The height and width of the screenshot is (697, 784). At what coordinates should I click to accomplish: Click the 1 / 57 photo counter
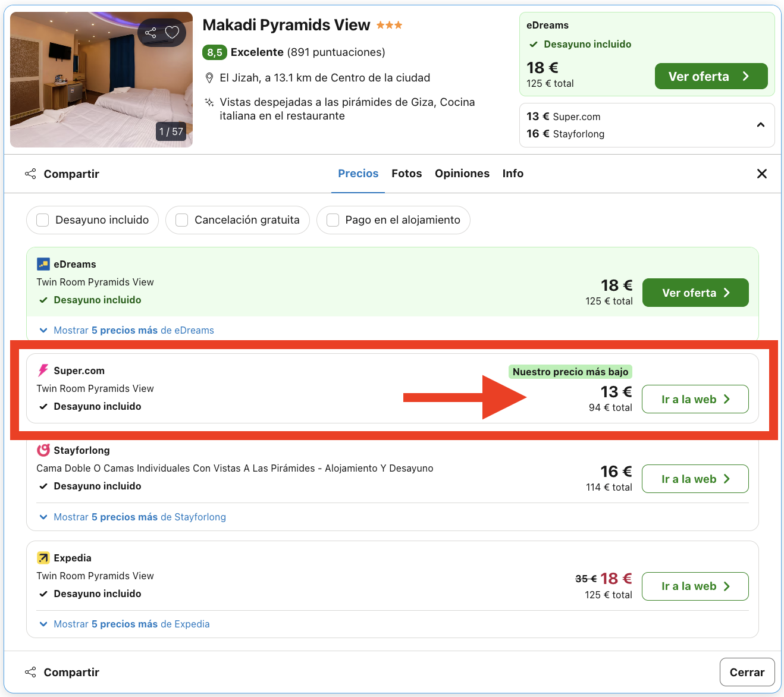(x=171, y=131)
